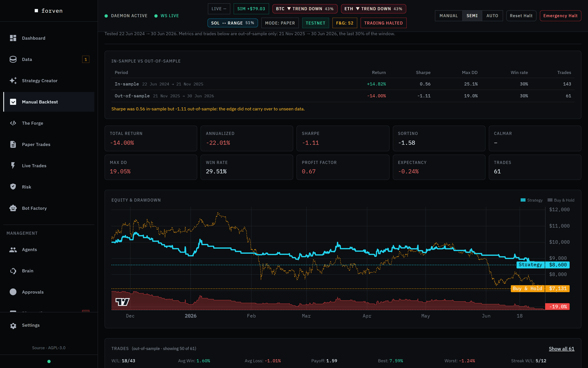This screenshot has height=368, width=588.
Task: Switch trading mode to AUTO
Action: pos(492,16)
